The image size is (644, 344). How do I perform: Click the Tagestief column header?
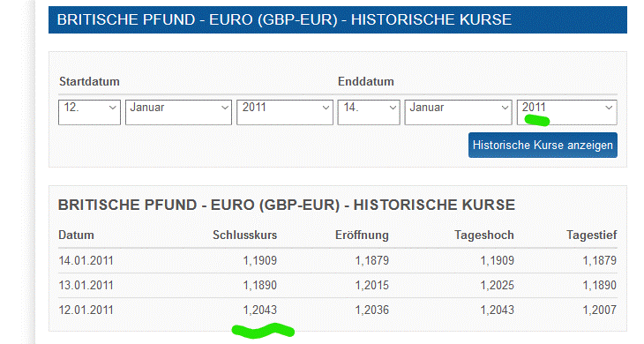591,235
